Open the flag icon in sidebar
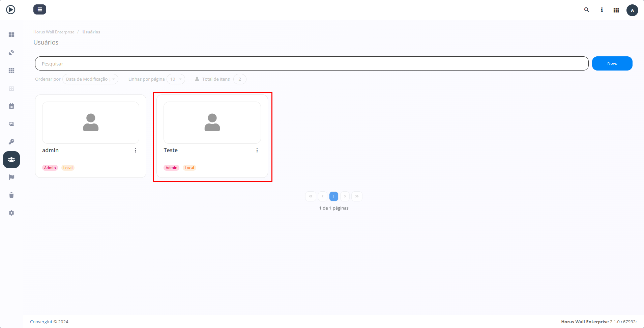The height and width of the screenshot is (328, 644). [x=11, y=177]
